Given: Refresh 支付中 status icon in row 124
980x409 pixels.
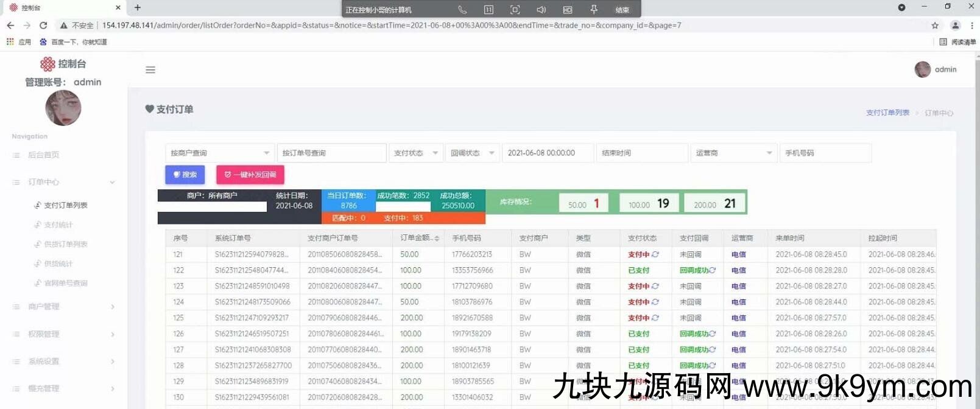Looking at the screenshot, I should click(655, 302).
